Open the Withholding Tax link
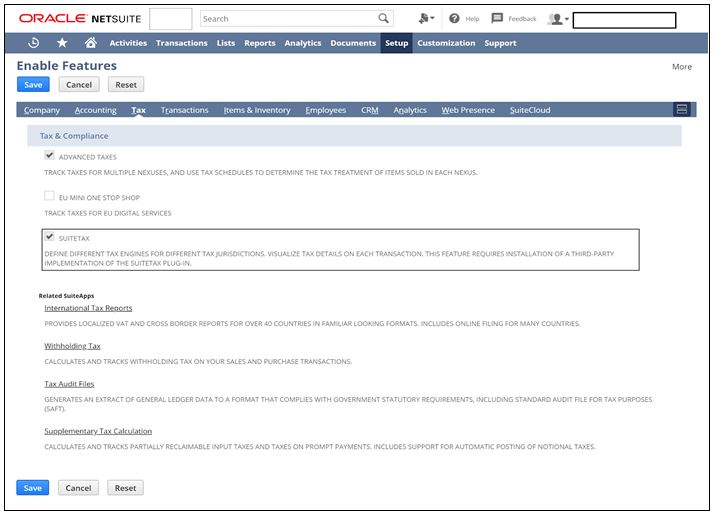 coord(72,346)
